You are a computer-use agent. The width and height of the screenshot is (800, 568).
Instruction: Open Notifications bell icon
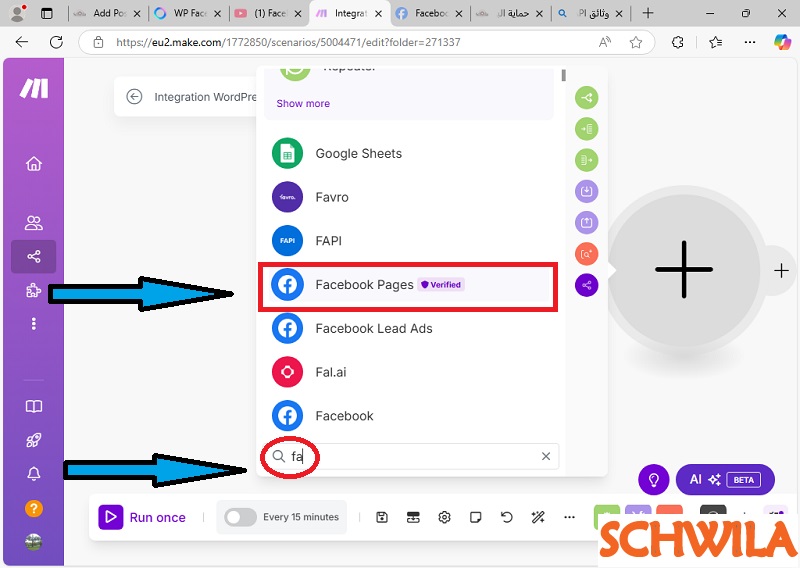coord(34,474)
